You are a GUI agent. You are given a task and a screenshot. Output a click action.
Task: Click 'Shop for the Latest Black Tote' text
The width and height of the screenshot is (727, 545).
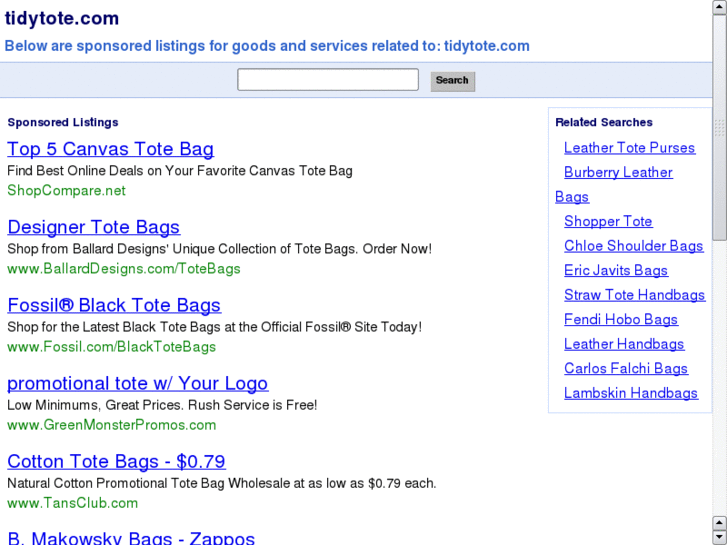pyautogui.click(x=215, y=327)
